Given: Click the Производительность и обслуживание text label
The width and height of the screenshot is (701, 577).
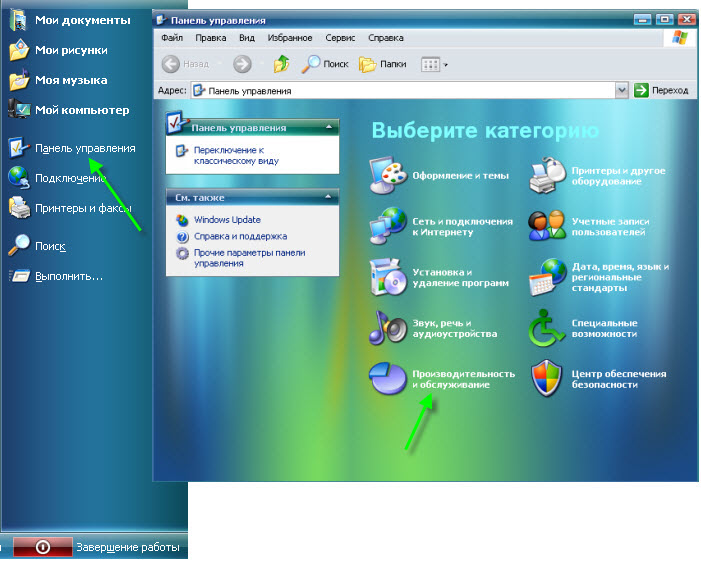Looking at the screenshot, I should click(464, 379).
